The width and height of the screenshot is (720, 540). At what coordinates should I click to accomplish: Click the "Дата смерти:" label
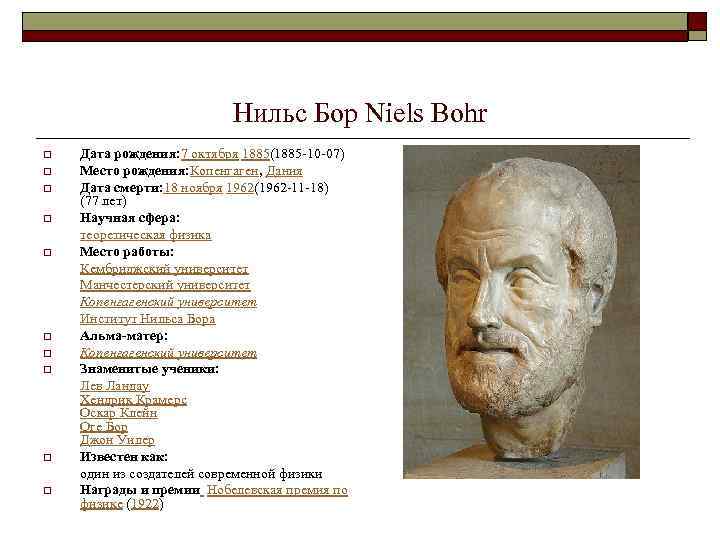point(121,188)
